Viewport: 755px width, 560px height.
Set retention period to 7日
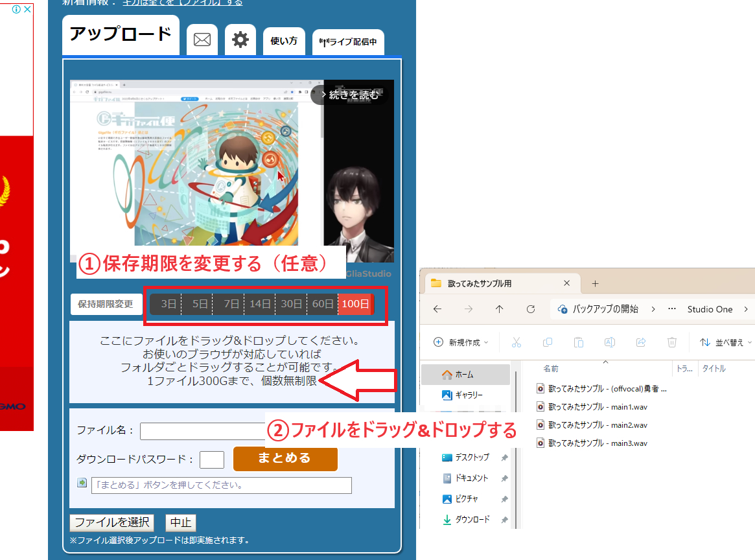229,304
